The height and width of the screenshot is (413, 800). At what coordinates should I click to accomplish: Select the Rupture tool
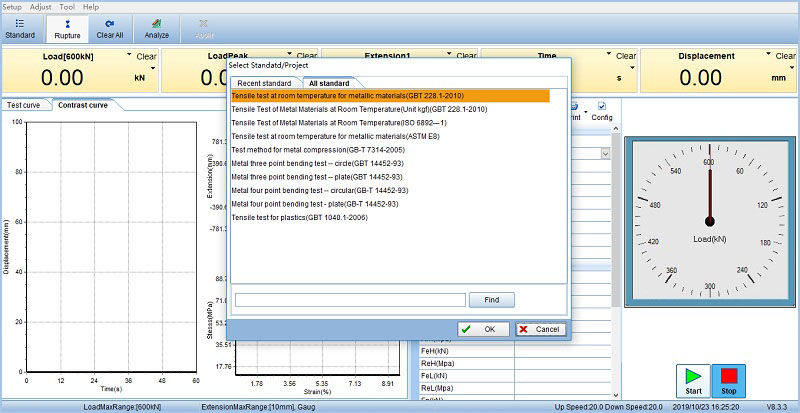pyautogui.click(x=67, y=27)
